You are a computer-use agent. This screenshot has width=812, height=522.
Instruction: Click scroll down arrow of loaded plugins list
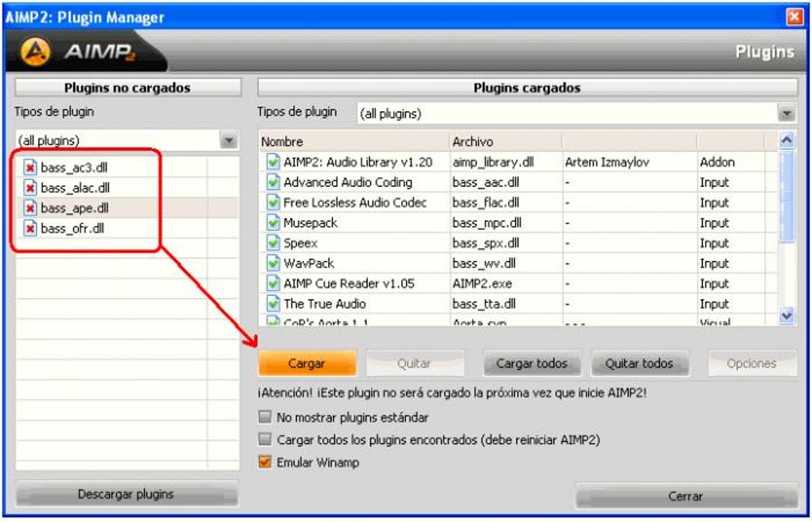coord(786,315)
